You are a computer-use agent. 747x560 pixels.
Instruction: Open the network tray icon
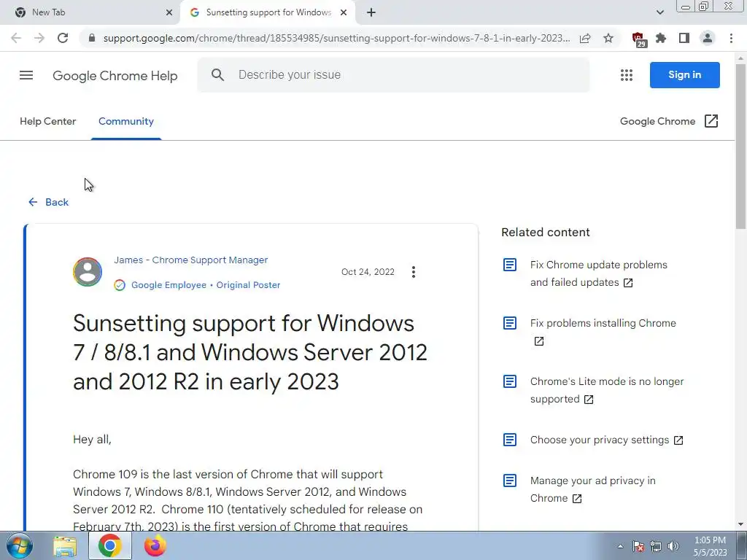pyautogui.click(x=656, y=546)
